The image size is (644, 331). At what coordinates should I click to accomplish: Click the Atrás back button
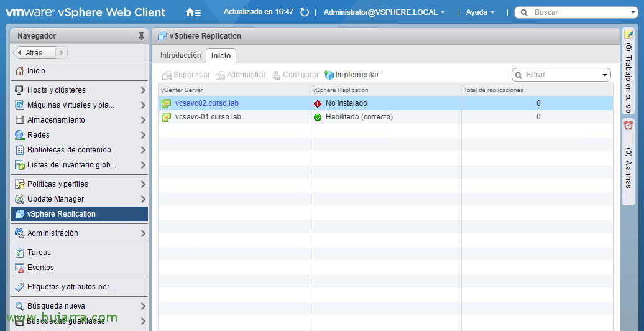[34, 53]
